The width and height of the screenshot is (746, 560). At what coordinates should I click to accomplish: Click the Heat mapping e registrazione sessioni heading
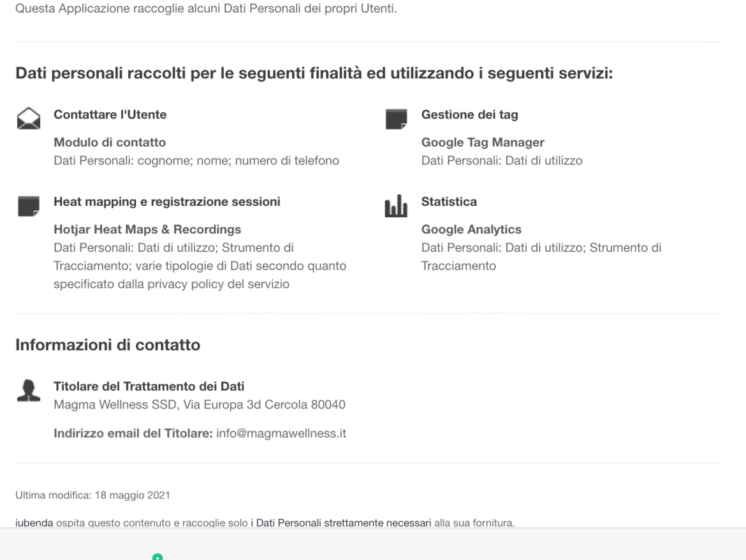[167, 201]
